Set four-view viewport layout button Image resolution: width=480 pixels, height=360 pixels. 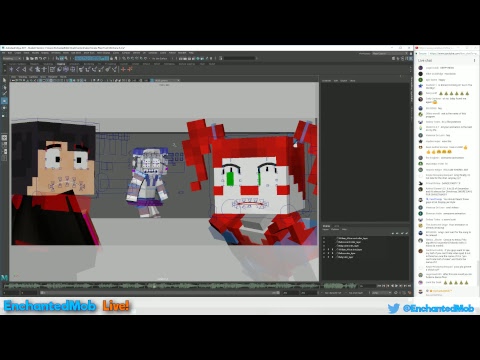(4, 145)
